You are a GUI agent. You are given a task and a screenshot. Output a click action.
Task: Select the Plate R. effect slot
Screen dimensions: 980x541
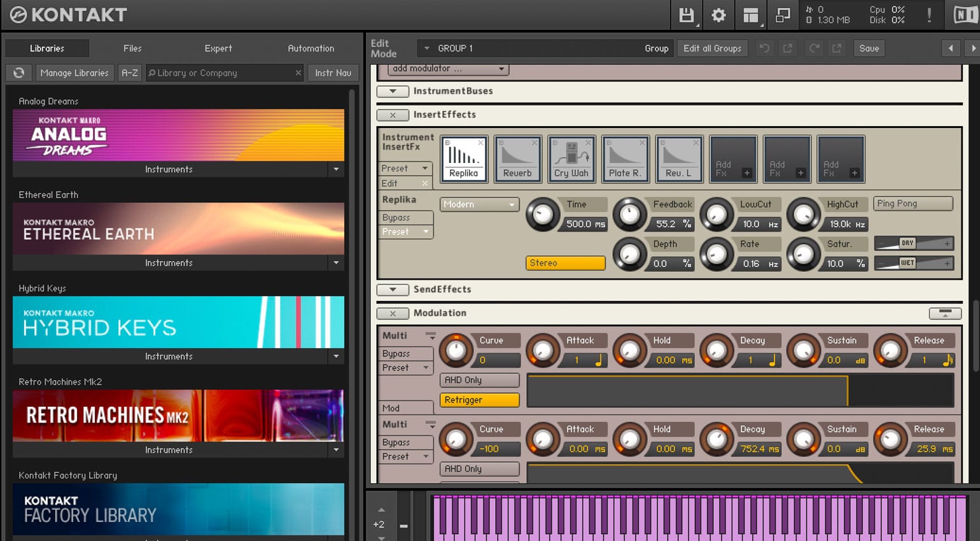[625, 159]
